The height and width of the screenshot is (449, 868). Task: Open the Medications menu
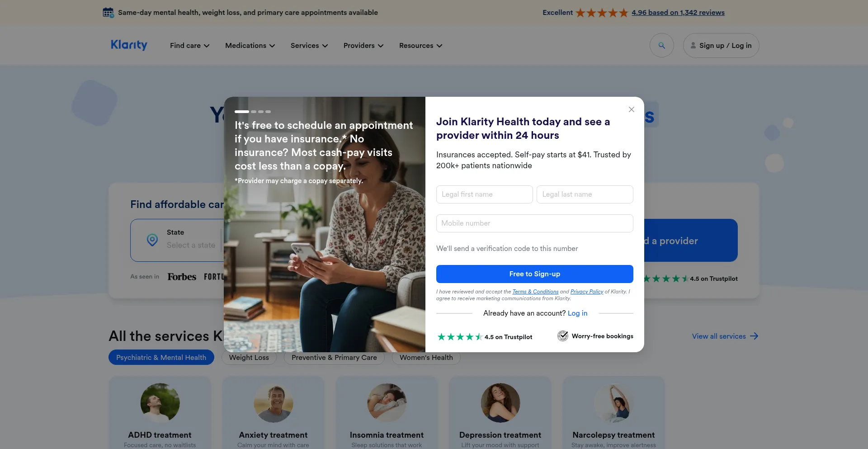pyautogui.click(x=250, y=45)
